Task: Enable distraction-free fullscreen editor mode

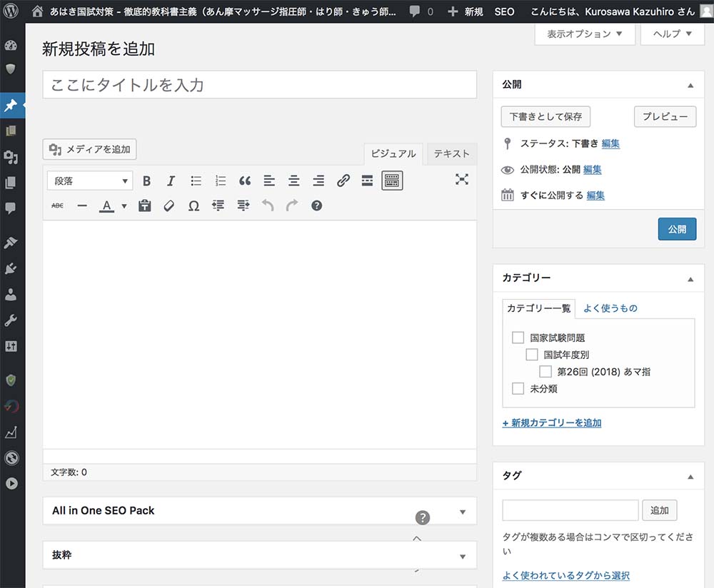Action: click(462, 180)
